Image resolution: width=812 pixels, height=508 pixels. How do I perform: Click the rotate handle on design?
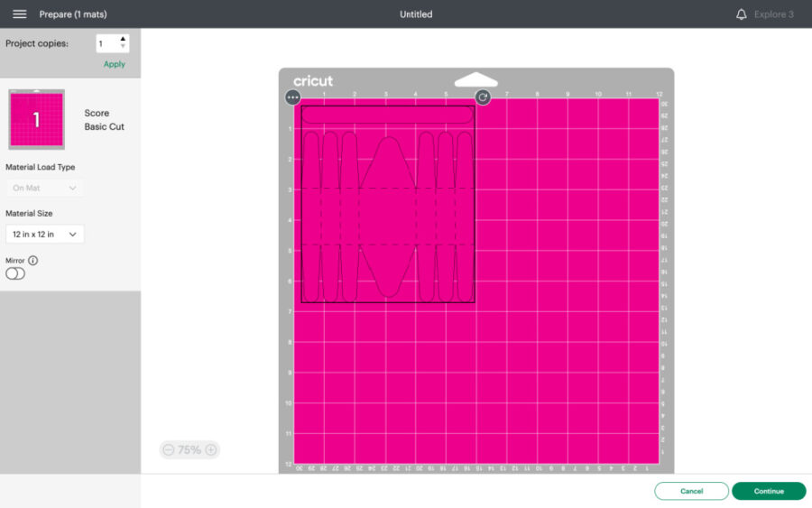pos(483,97)
